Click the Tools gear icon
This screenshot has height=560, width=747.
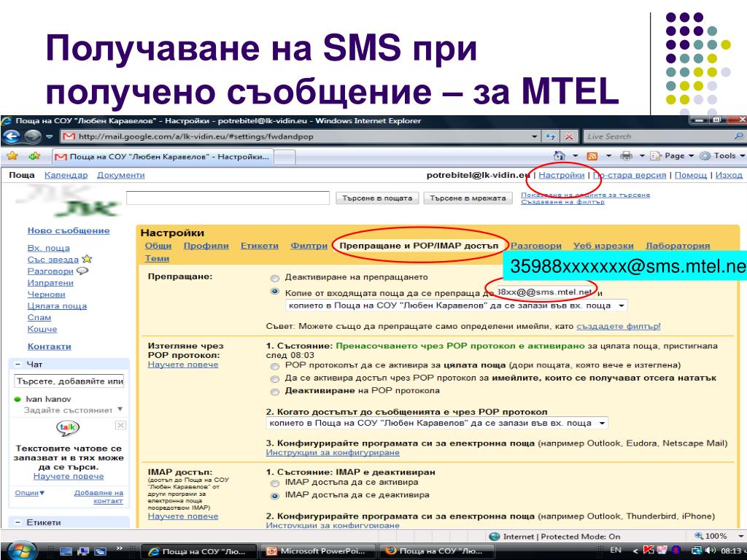705,156
